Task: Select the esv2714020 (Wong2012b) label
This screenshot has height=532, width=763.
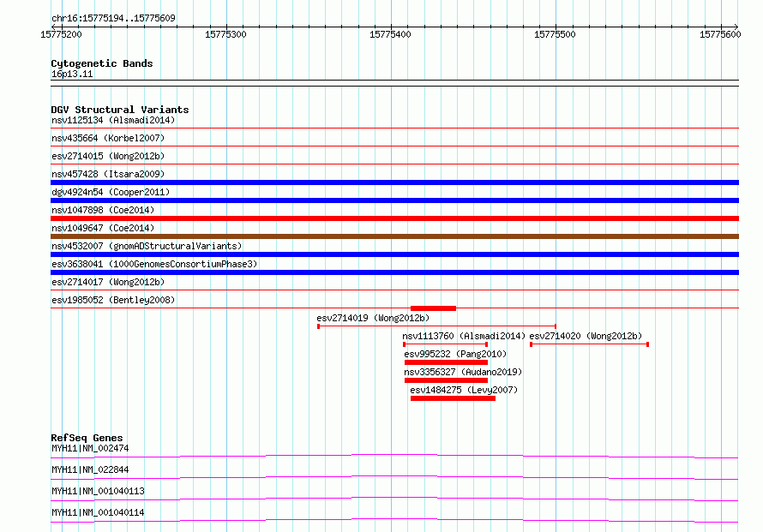Action: [586, 336]
